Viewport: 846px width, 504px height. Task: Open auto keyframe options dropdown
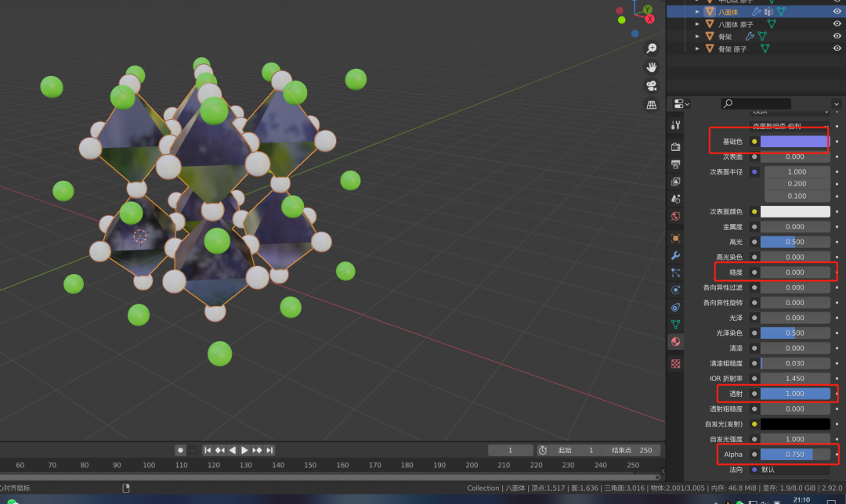tap(193, 450)
